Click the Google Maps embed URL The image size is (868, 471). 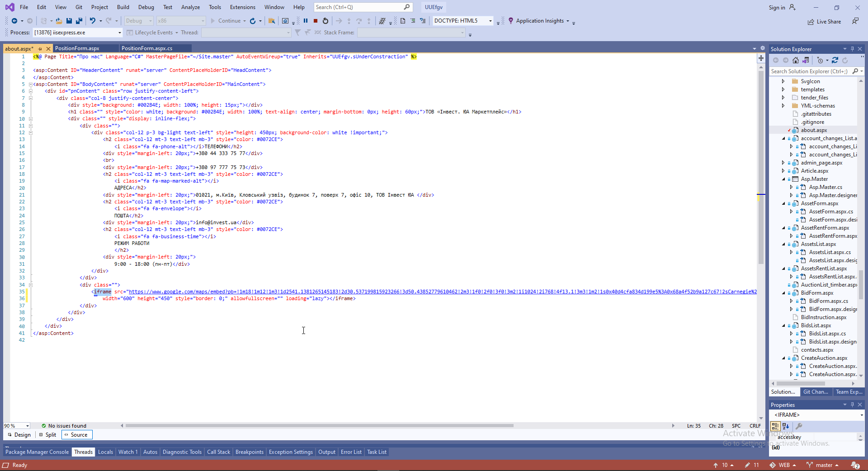(443, 292)
